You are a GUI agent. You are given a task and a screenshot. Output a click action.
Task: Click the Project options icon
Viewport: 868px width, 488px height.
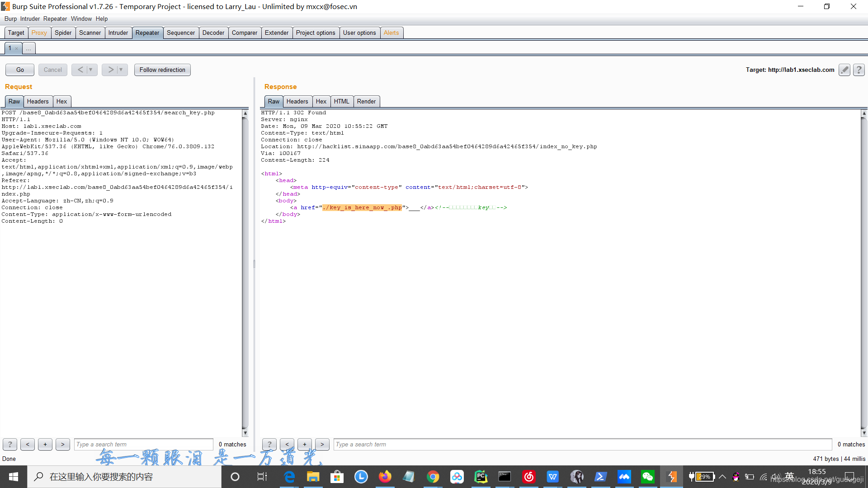tap(316, 32)
